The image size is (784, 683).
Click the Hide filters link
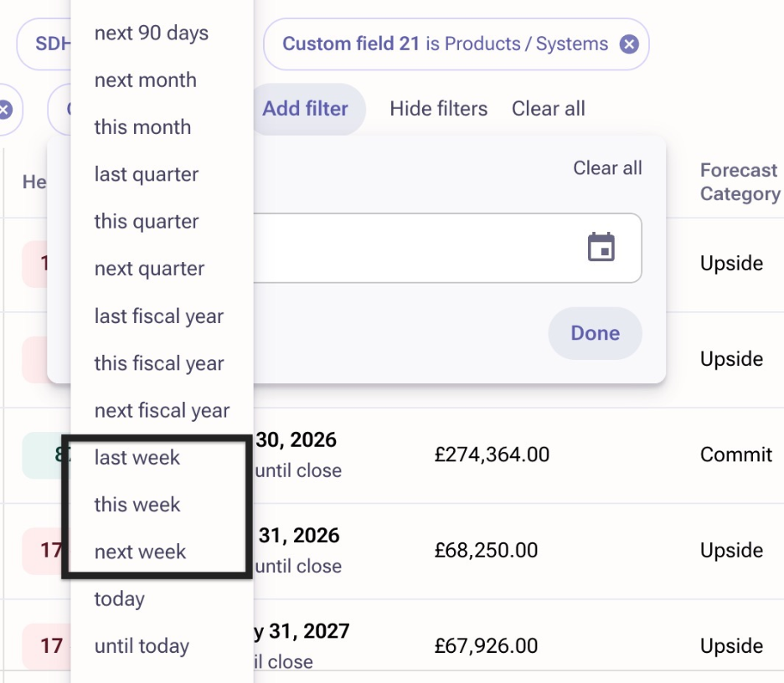[x=438, y=109]
